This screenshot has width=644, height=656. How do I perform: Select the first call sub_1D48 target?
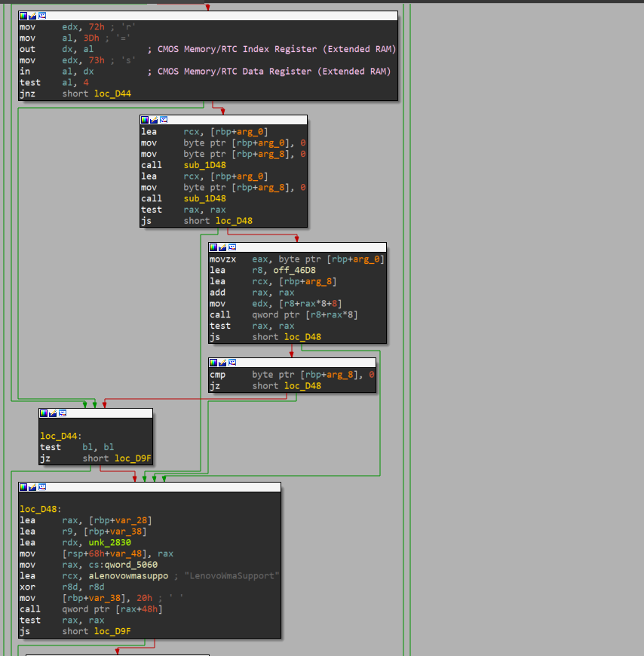(x=204, y=165)
